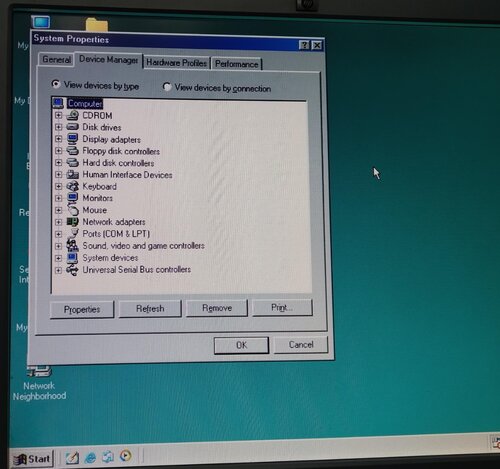Open the Hardware Profiles tab
This screenshot has height=469, width=500.
(177, 62)
